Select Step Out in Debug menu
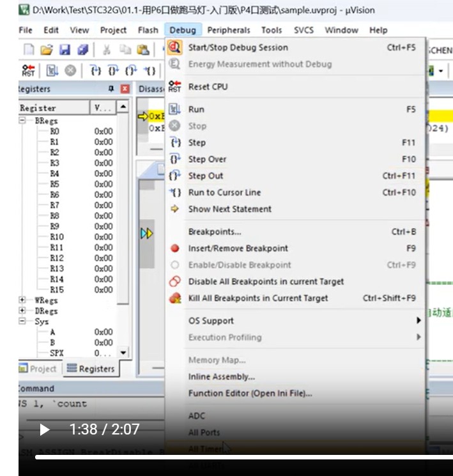453x476 pixels. pos(296,176)
